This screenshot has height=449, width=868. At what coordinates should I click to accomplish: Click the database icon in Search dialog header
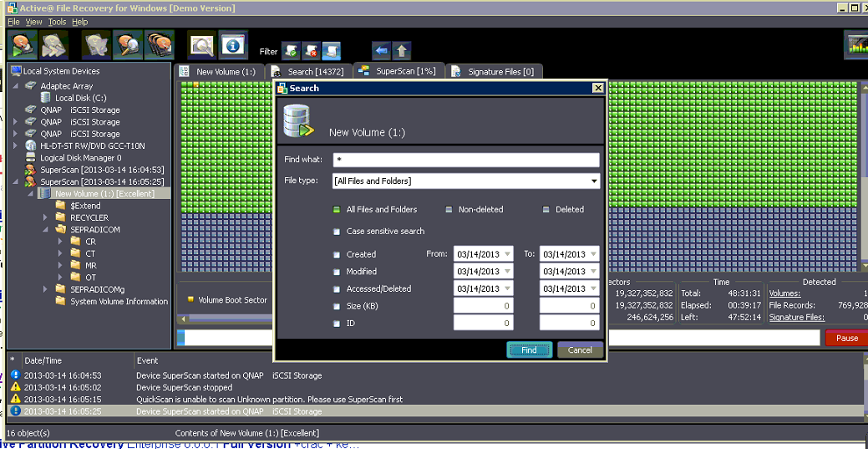298,120
